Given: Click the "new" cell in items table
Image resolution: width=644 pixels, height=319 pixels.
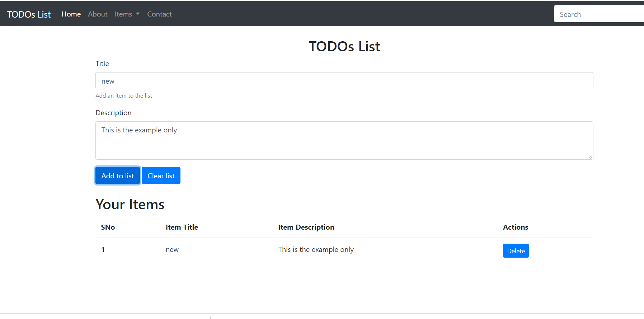Looking at the screenshot, I should (x=172, y=250).
